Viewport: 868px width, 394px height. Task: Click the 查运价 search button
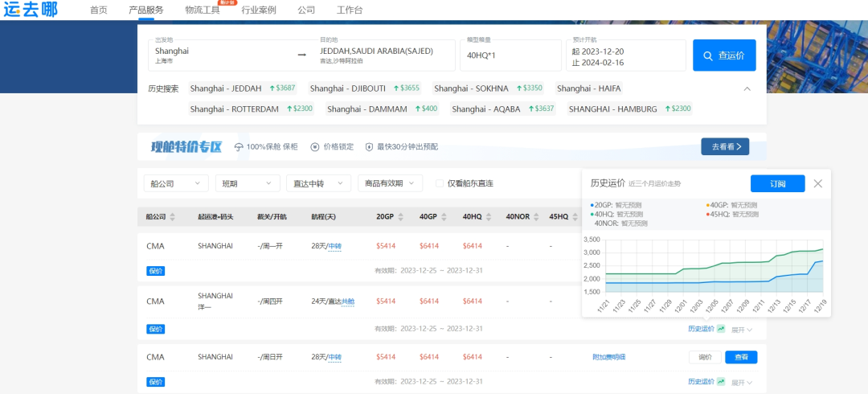click(724, 55)
